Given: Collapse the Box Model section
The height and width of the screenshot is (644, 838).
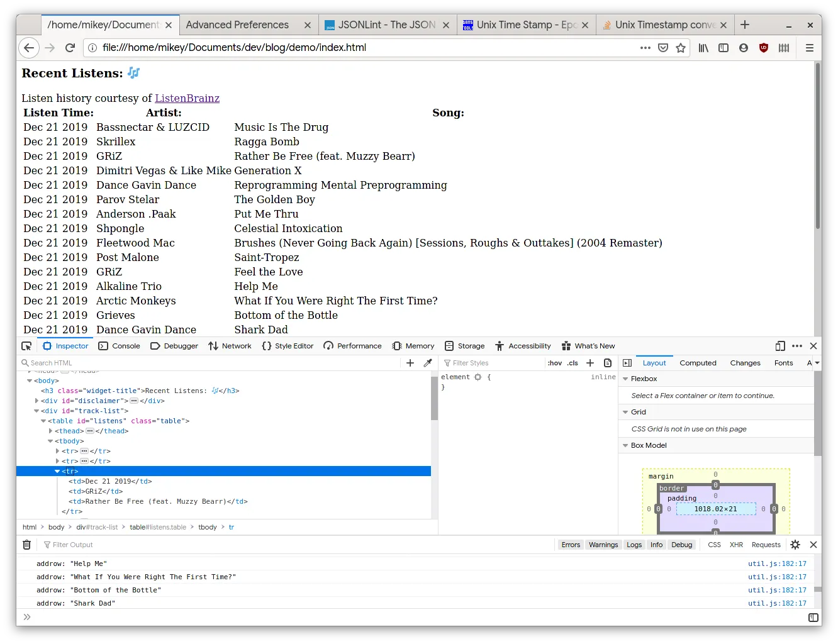Looking at the screenshot, I should click(x=625, y=445).
